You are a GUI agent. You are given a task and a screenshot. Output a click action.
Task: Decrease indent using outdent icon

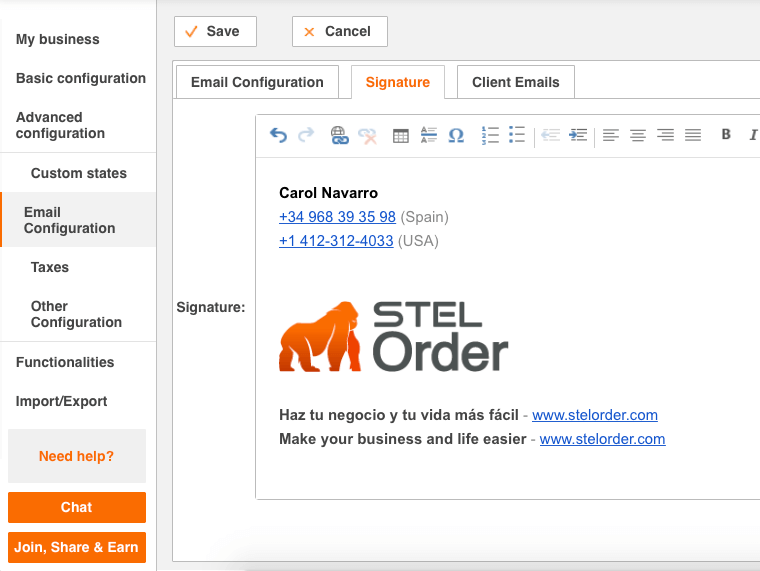[550, 135]
